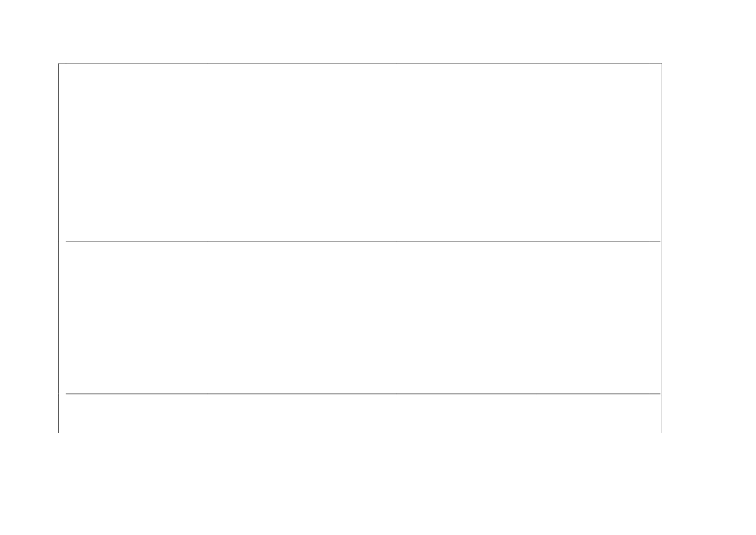This screenshot has width=756, height=535.
Task: Click the bottom-left corner of the outlined box
Action: (x=59, y=432)
